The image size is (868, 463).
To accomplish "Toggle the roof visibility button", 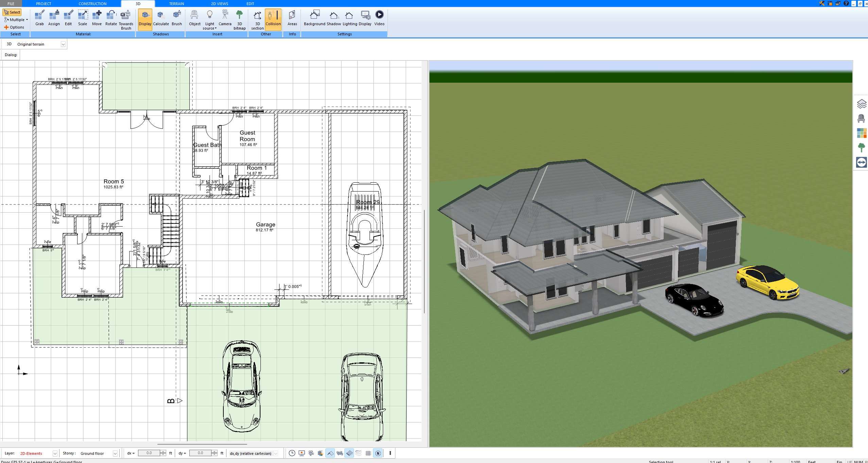I will click(x=330, y=453).
